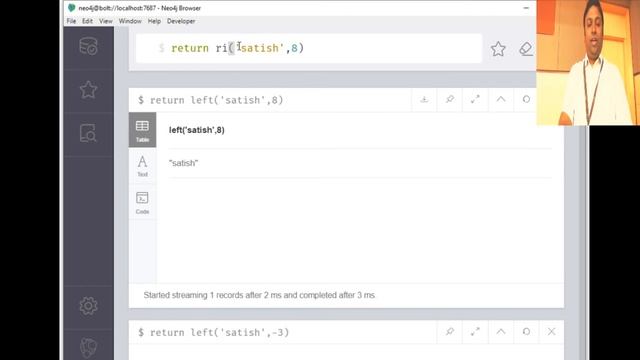Image resolution: width=640 pixels, height=360 pixels.
Task: Clear the editor with eraser icon
Action: tap(526, 49)
